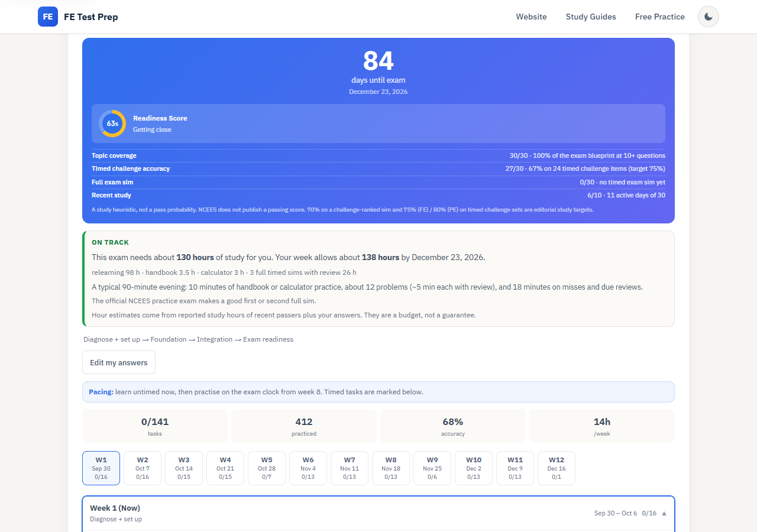The width and height of the screenshot is (757, 532).
Task: Click the Recent study row
Action: pos(378,195)
